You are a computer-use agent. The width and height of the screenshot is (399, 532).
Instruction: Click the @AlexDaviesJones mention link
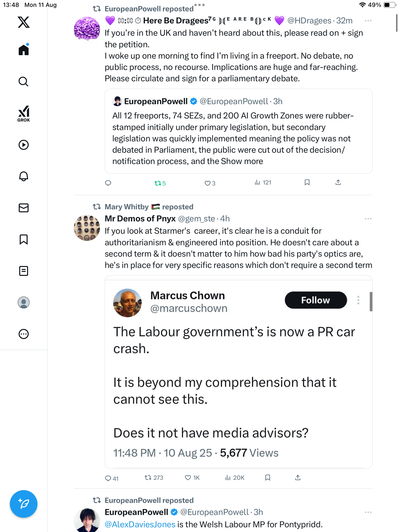tap(140, 525)
